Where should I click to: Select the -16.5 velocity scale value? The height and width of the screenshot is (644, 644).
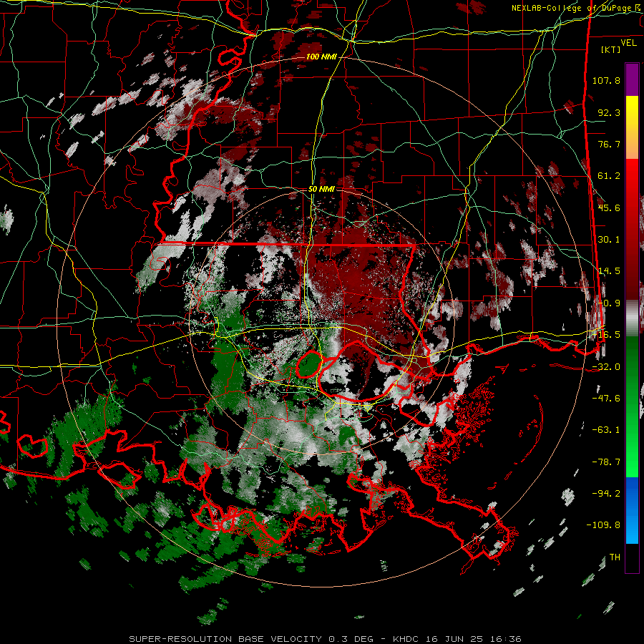coord(606,335)
